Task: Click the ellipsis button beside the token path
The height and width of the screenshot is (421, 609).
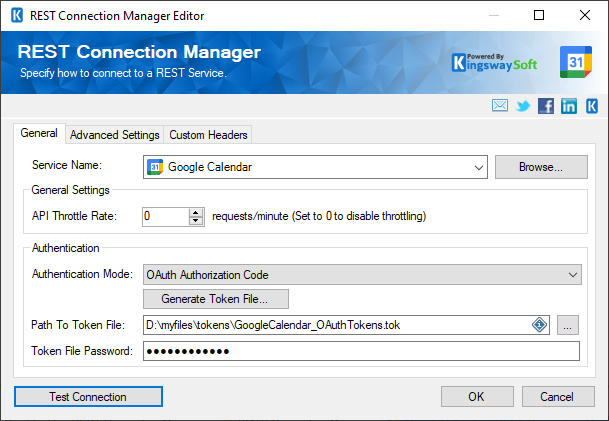Action: (568, 325)
